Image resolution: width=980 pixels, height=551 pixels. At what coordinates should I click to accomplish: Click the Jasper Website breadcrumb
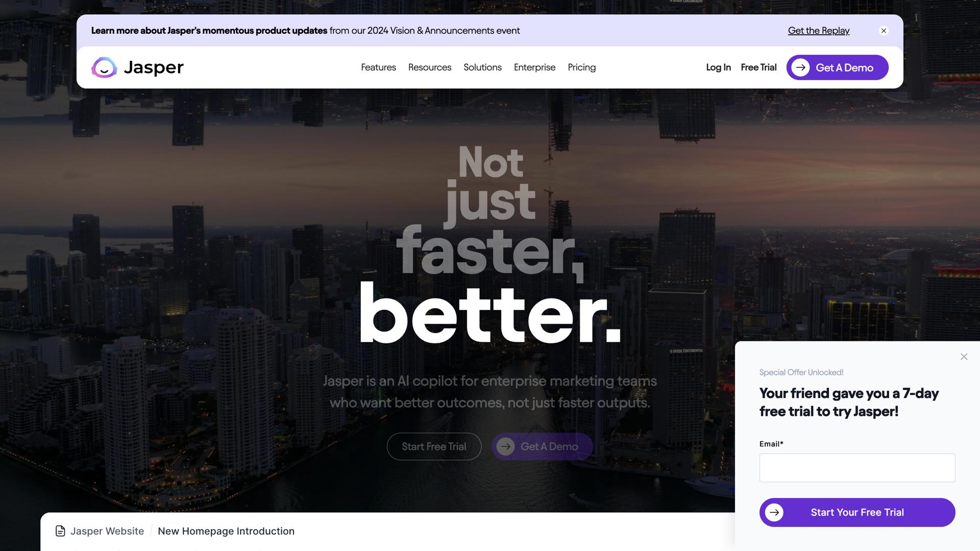(107, 531)
